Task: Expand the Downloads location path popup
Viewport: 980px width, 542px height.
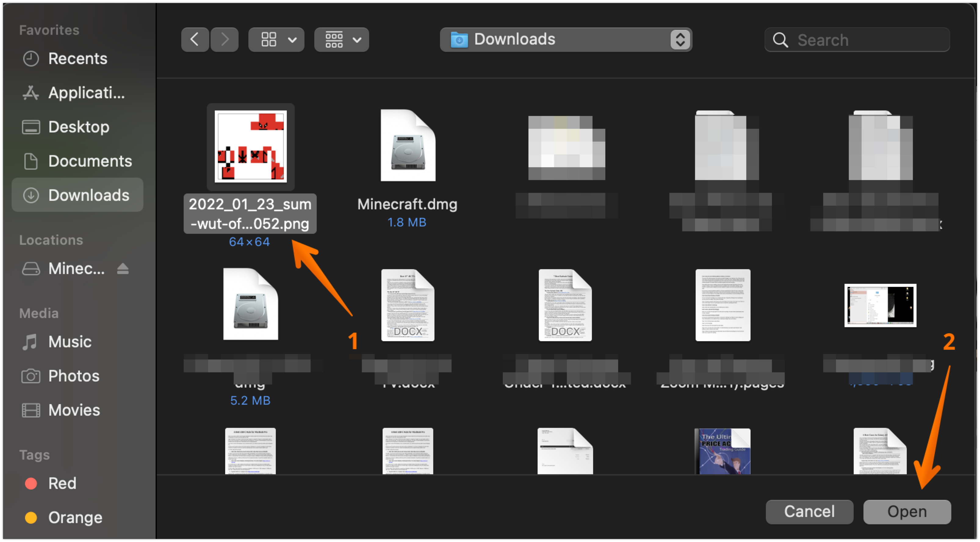Action: (x=680, y=40)
